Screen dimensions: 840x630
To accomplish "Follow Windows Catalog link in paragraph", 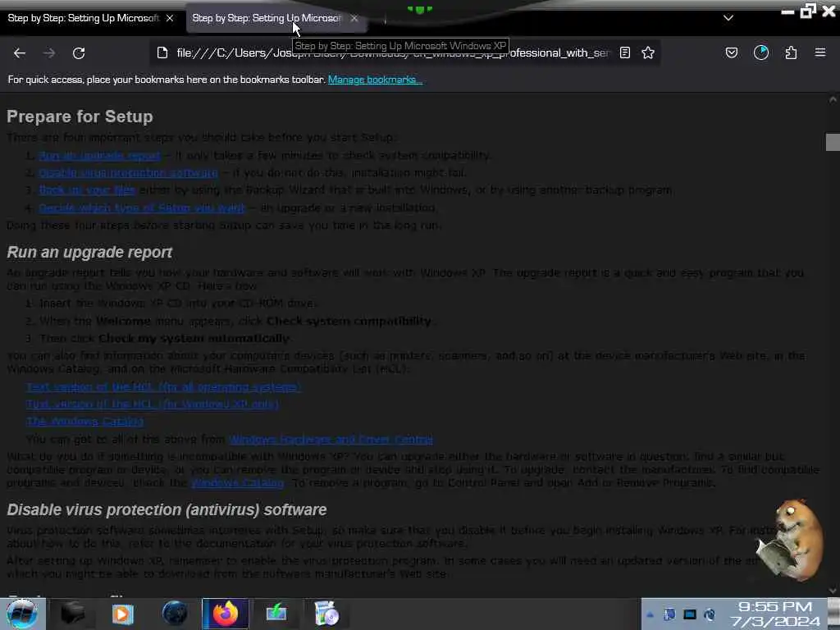I will (x=237, y=482).
